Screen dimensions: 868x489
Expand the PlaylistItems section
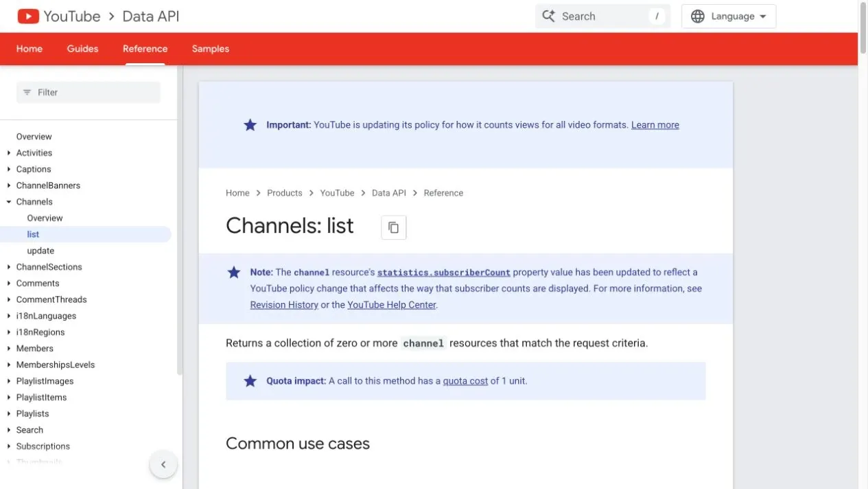9,398
